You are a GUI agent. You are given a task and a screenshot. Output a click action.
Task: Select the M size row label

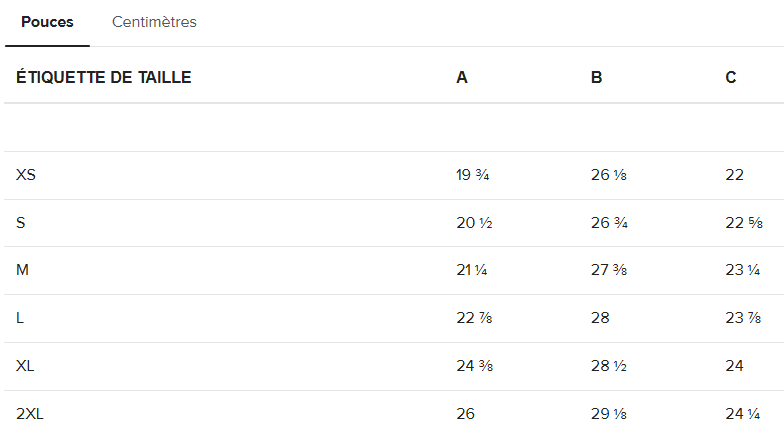coord(22,270)
